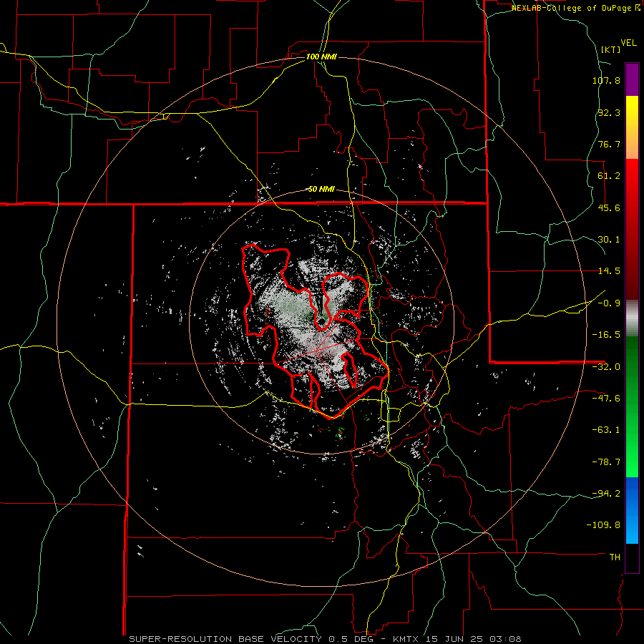Click the 76.7 legend value

click(609, 144)
